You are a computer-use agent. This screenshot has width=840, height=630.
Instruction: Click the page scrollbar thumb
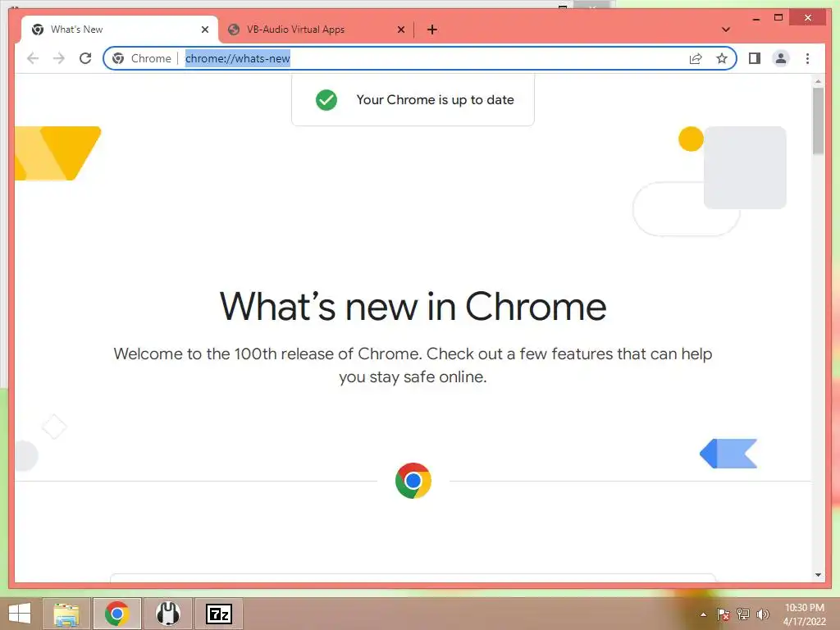818,121
